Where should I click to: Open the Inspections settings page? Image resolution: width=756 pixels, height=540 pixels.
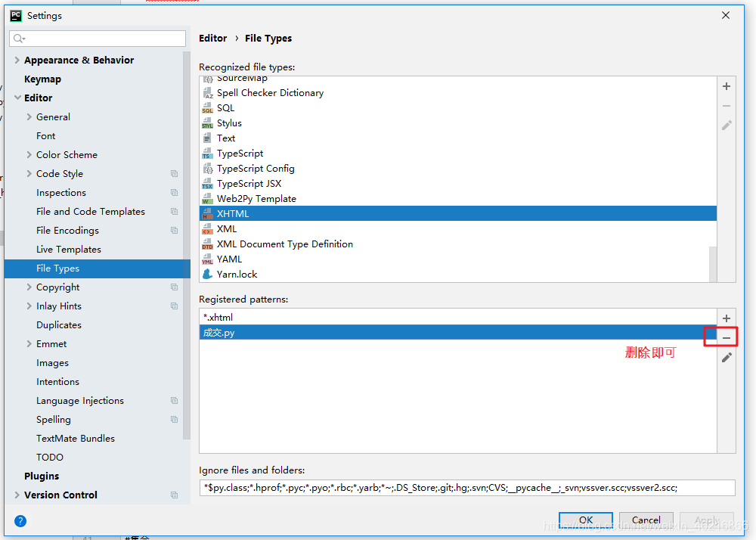(61, 192)
